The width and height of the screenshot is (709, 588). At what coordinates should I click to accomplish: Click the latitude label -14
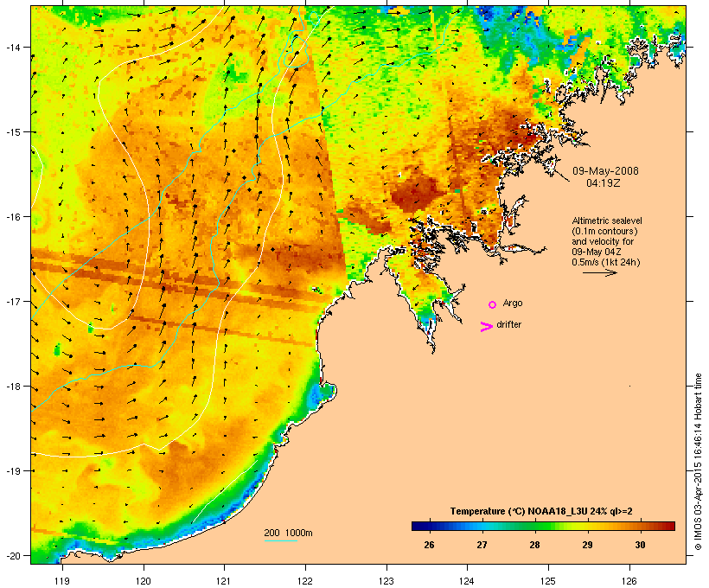(x=13, y=47)
